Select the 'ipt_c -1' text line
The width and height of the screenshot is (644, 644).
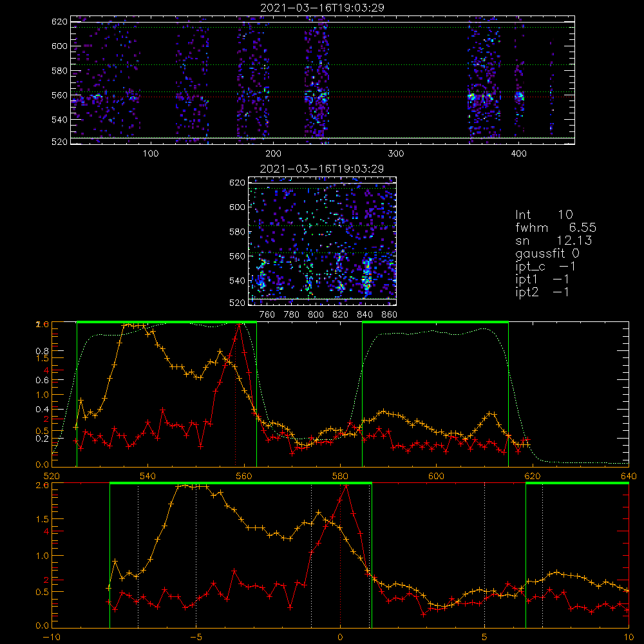click(x=545, y=267)
